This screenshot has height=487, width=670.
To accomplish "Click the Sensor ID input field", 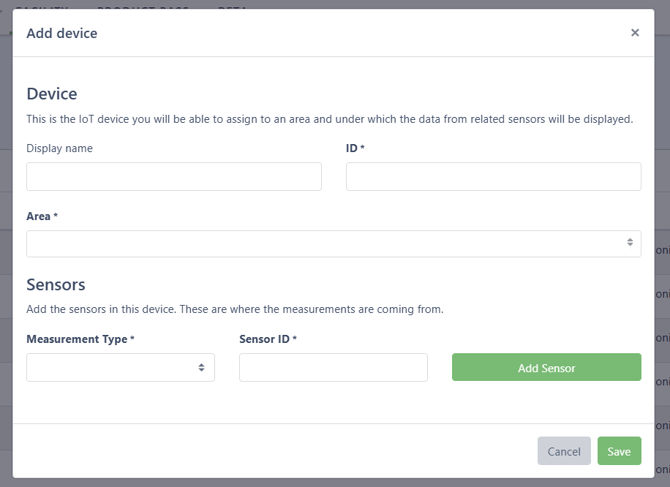I will [333, 367].
